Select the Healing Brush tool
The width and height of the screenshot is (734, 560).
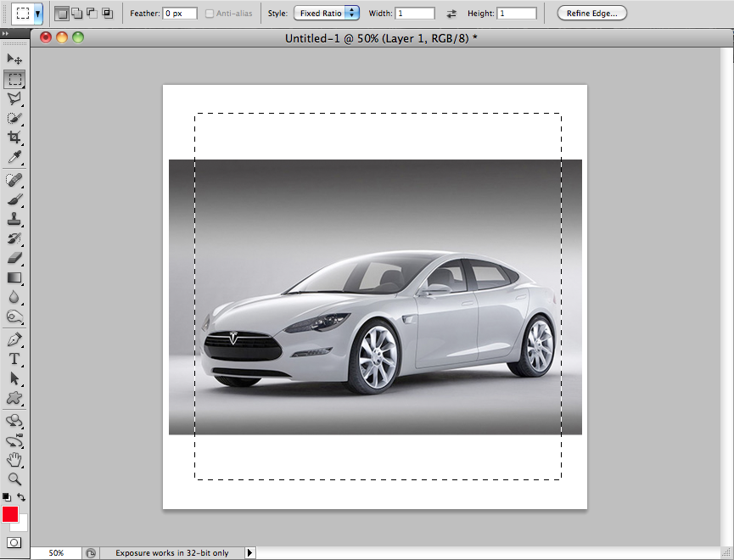(x=14, y=180)
